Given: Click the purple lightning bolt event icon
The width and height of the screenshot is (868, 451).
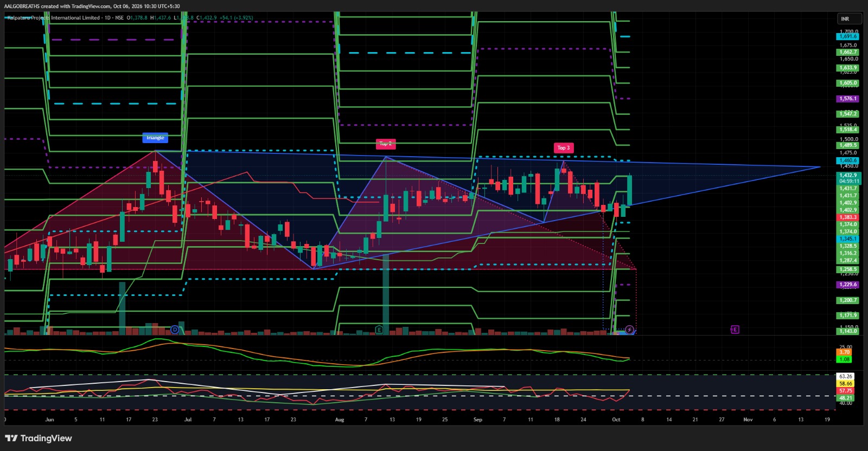Looking at the screenshot, I should [x=629, y=330].
